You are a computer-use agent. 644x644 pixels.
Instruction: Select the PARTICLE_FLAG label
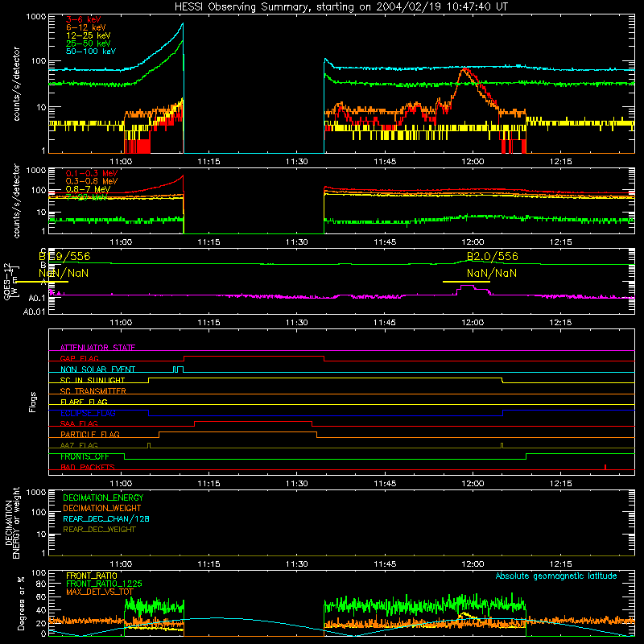tap(90, 434)
